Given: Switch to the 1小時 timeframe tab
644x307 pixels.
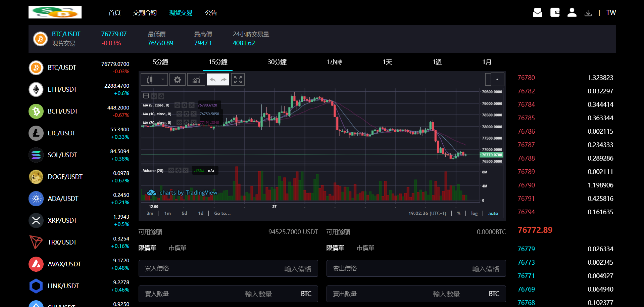Looking at the screenshot, I should [x=334, y=62].
